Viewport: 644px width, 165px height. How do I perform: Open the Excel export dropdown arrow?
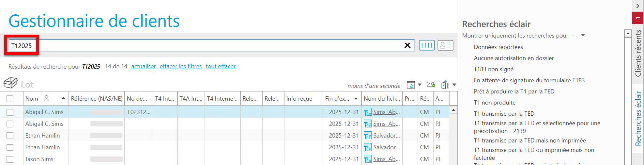tap(454, 85)
